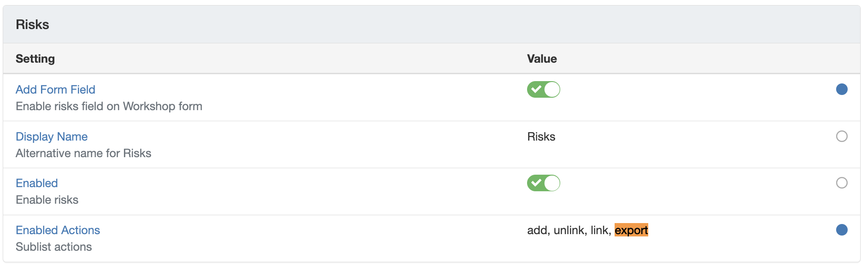Screen dimensions: 868x271
Task: Click the 'add' action in Enabled Actions value
Action: 537,230
